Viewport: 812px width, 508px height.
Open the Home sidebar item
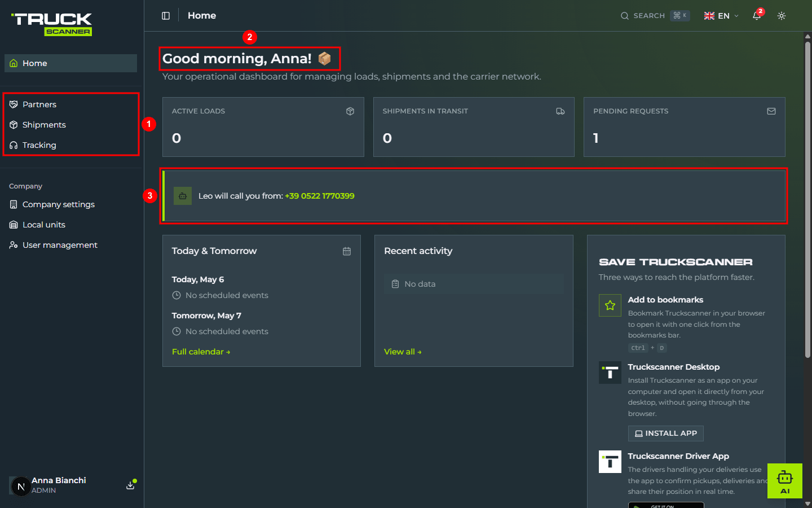click(70, 63)
